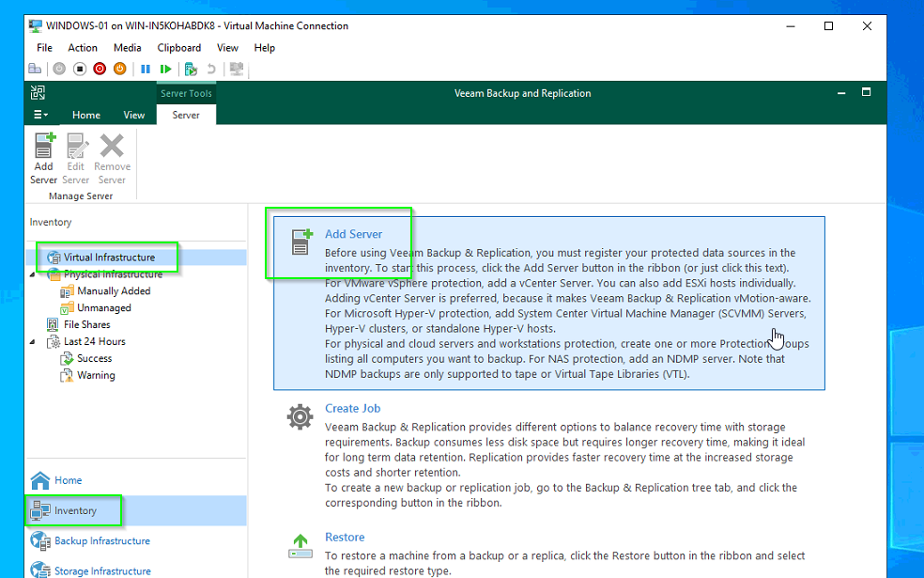Reset the VM using the green play icon
The width and height of the screenshot is (924, 578).
[165, 69]
